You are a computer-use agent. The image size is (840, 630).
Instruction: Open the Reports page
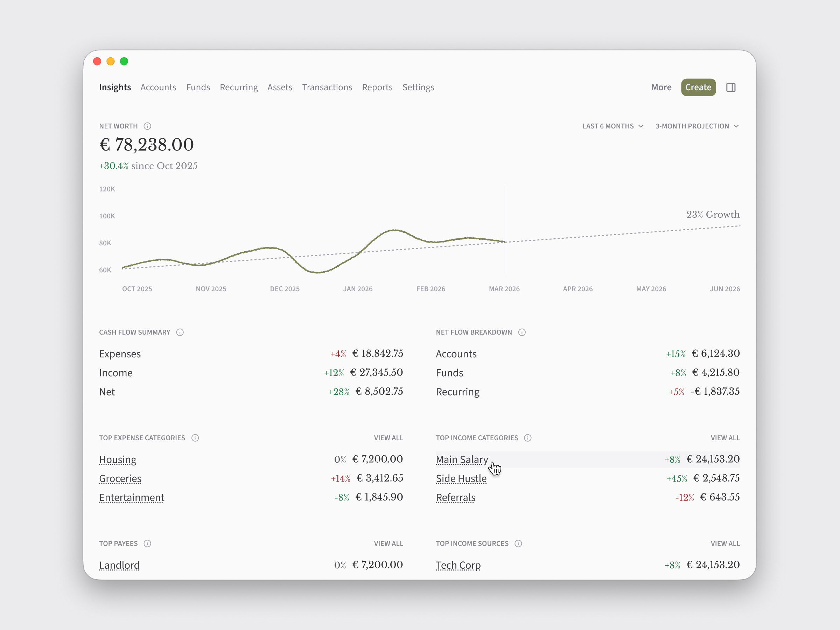pyautogui.click(x=377, y=87)
